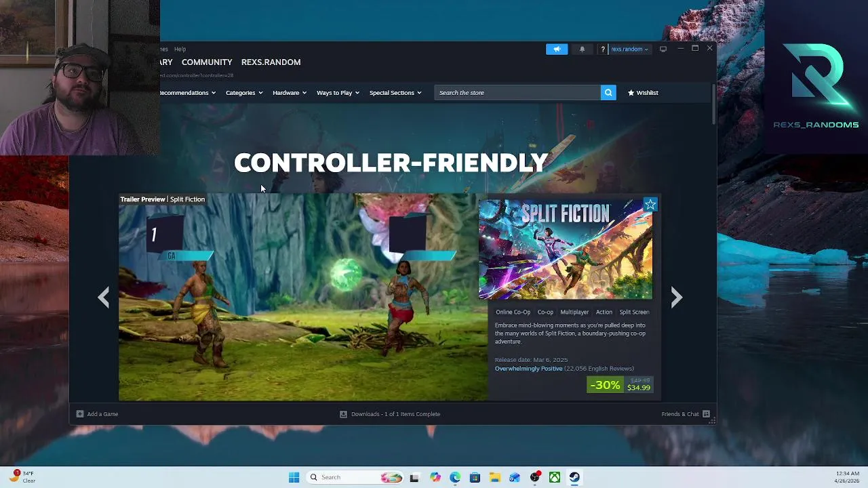
Task: Expand the Categories dropdown
Action: pyautogui.click(x=244, y=93)
